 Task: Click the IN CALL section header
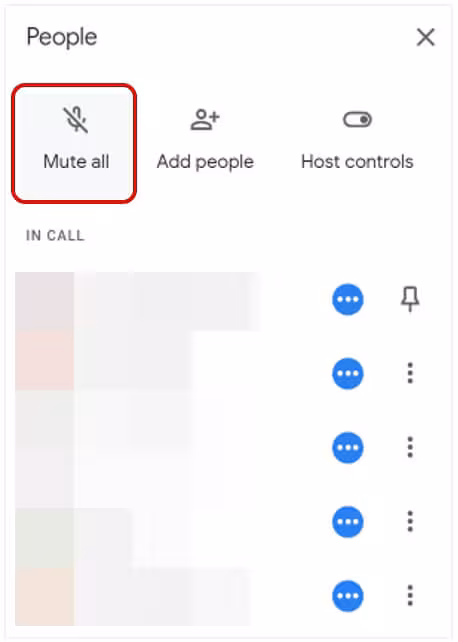tap(55, 235)
